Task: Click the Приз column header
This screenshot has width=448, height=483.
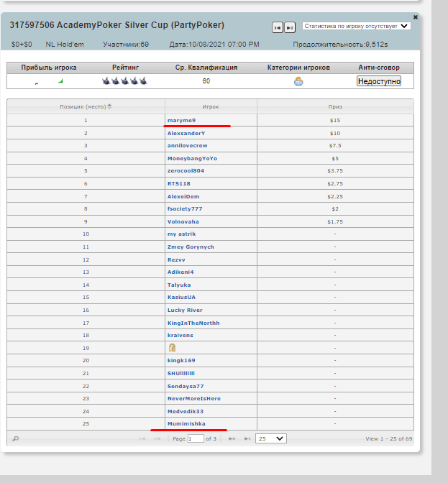Action: (335, 106)
